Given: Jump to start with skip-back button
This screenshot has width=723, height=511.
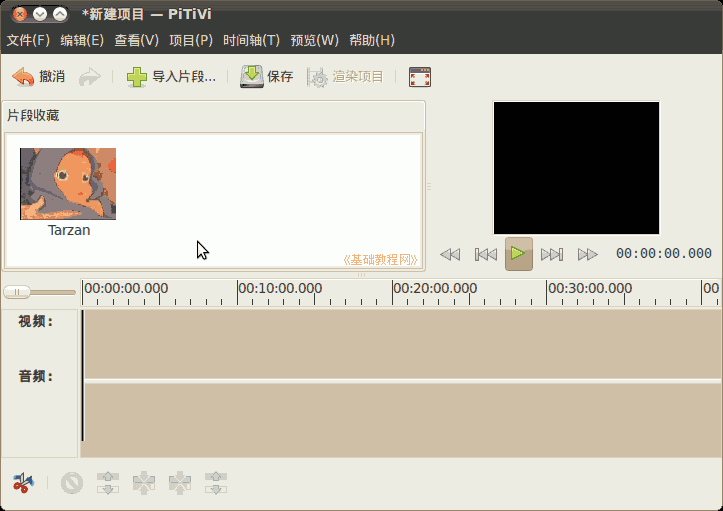Looking at the screenshot, I should [x=486, y=254].
